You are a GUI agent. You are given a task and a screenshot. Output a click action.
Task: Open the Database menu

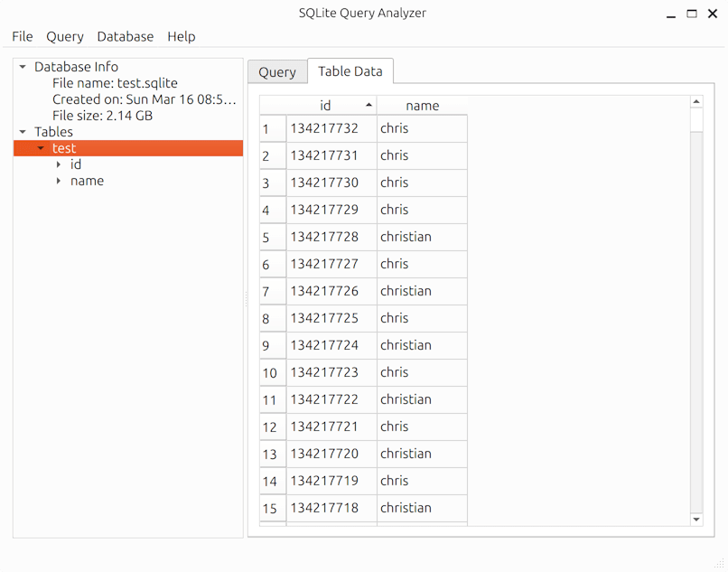pyautogui.click(x=125, y=36)
